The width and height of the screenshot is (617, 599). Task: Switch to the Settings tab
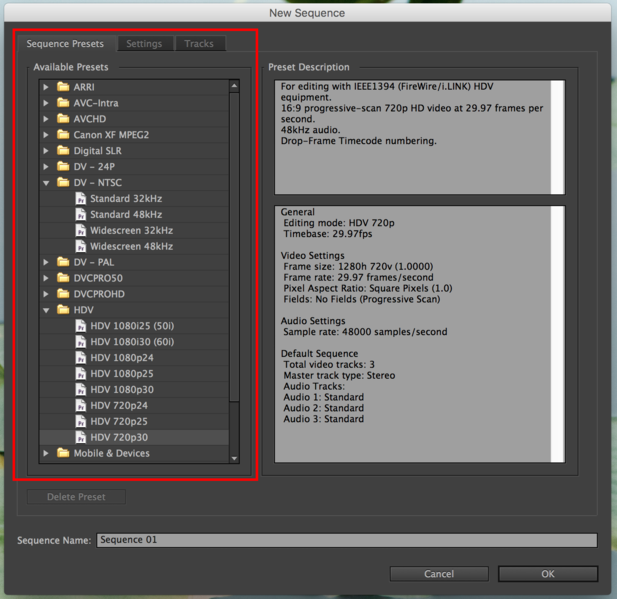click(x=144, y=44)
